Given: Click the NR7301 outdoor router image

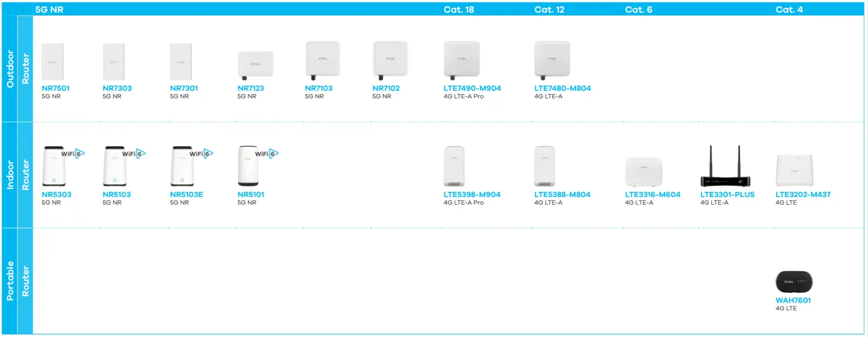Looking at the screenshot, I should pyautogui.click(x=181, y=63).
